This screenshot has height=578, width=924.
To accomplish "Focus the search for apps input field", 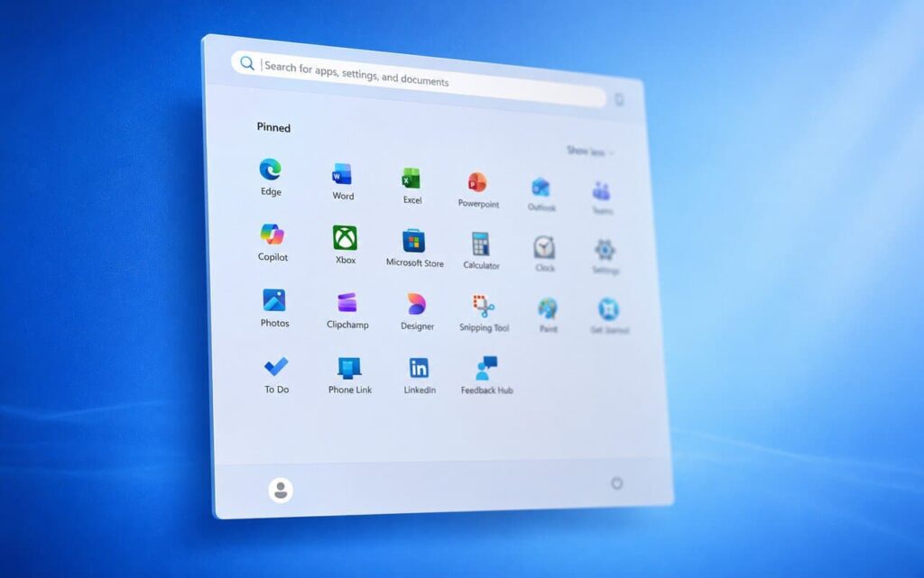I will (419, 79).
